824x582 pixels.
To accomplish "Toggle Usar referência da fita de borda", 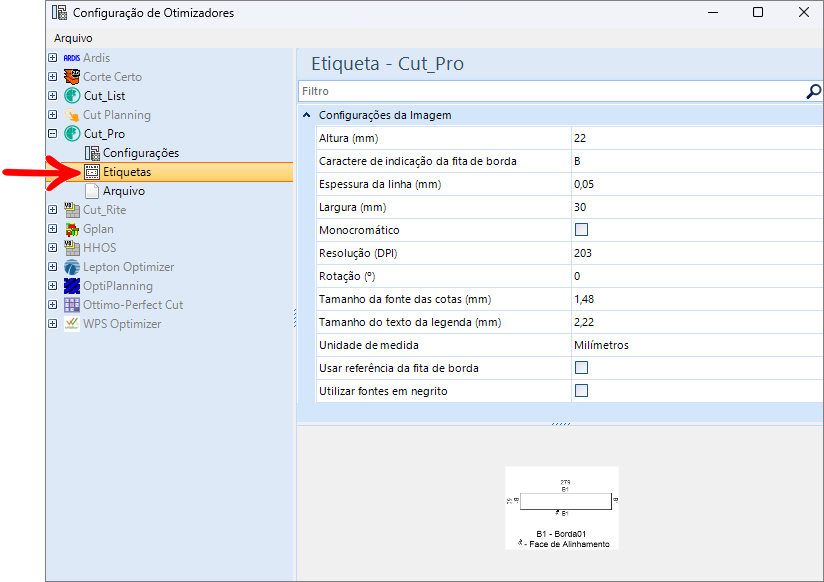I will [581, 368].
